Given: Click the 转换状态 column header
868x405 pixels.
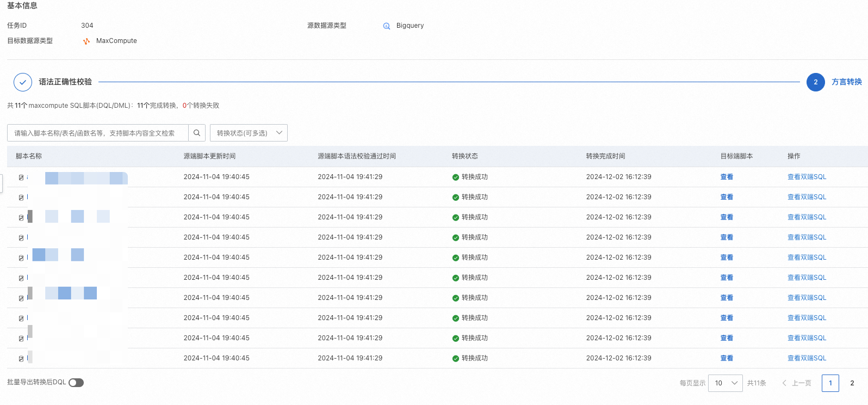Looking at the screenshot, I should 465,156.
